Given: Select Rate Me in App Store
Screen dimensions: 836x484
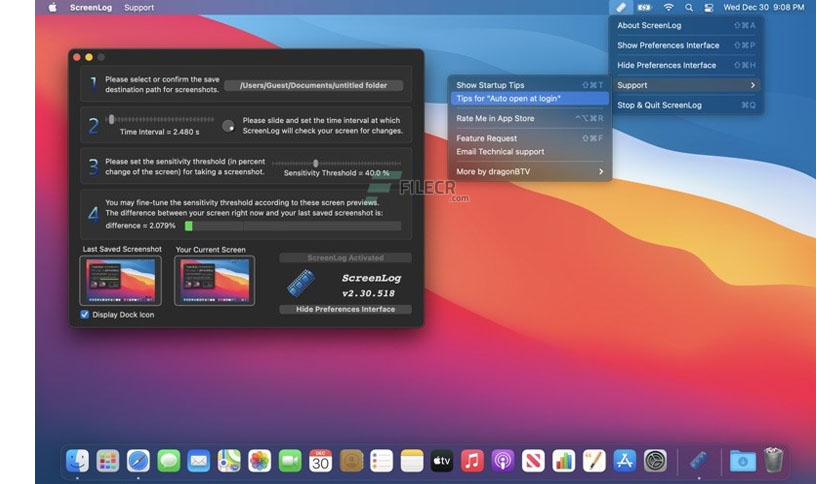Looking at the screenshot, I should pyautogui.click(x=529, y=118).
